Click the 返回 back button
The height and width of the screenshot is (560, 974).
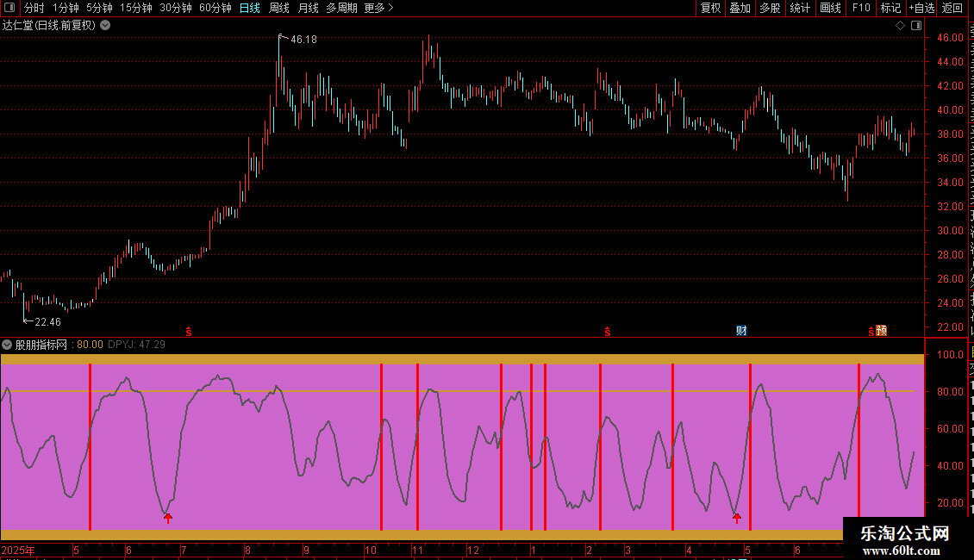click(952, 8)
